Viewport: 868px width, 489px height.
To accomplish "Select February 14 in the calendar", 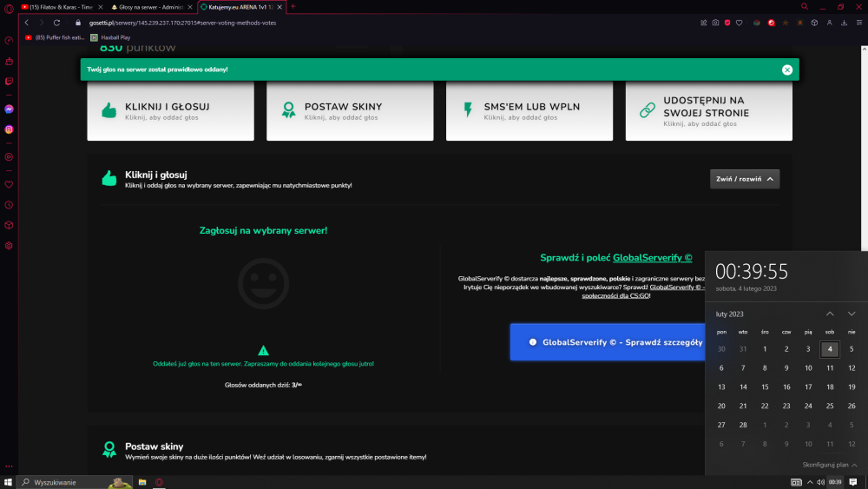I will (743, 387).
